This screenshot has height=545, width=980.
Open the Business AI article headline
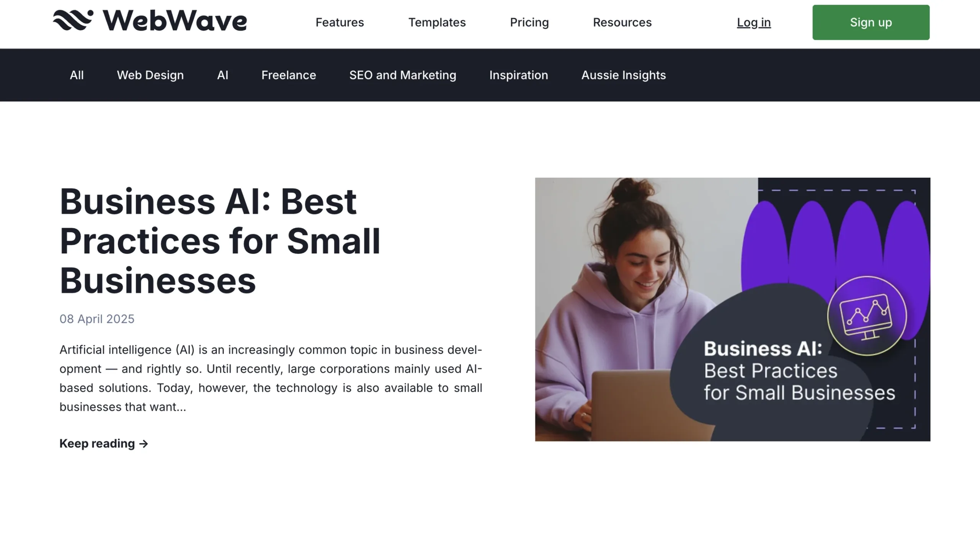coord(220,241)
